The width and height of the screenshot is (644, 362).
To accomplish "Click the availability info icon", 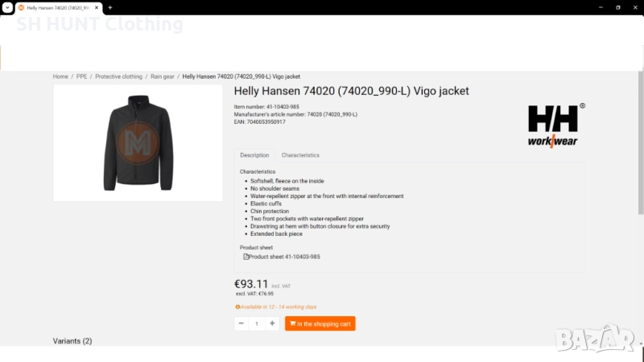I will pyautogui.click(x=237, y=306).
